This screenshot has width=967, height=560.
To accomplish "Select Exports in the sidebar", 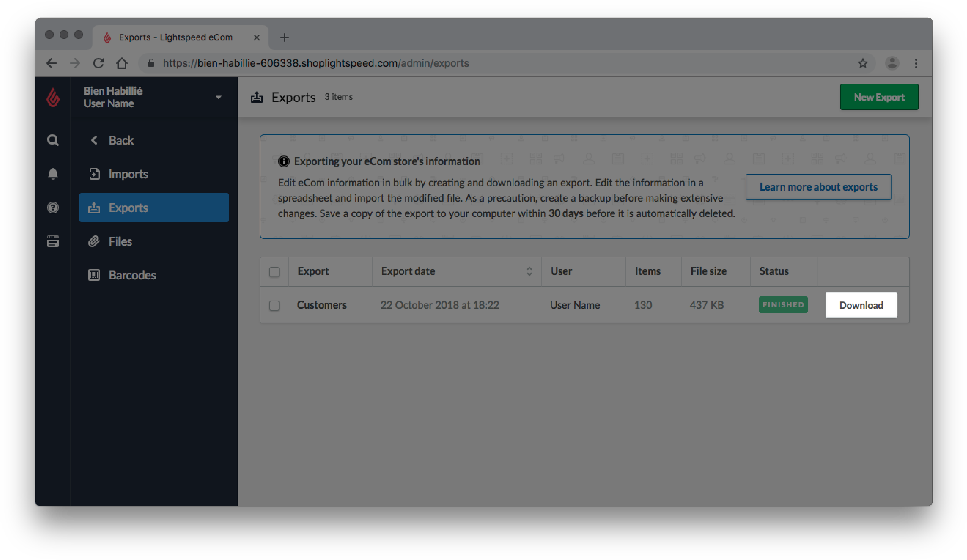I will (154, 208).
